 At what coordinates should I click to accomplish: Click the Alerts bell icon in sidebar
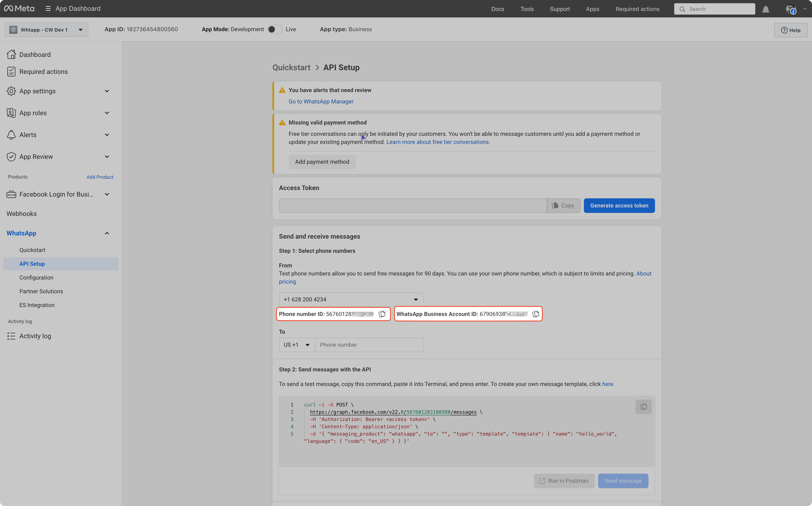pyautogui.click(x=11, y=135)
